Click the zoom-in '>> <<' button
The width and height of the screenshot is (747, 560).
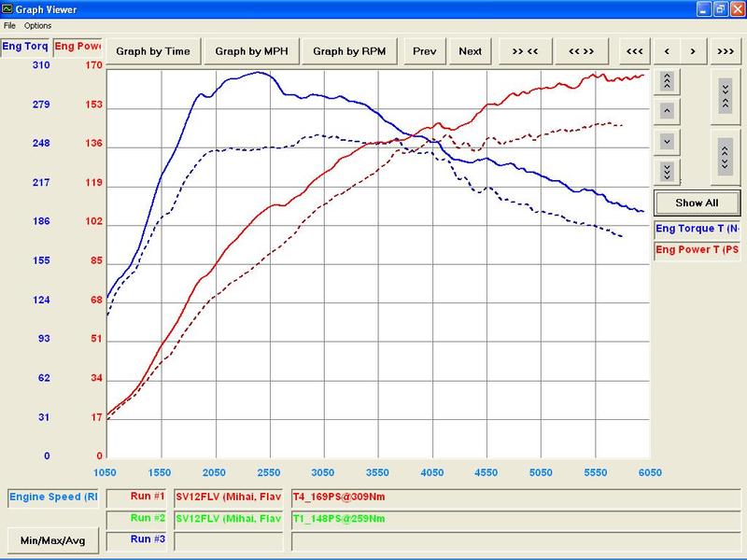tap(525, 51)
